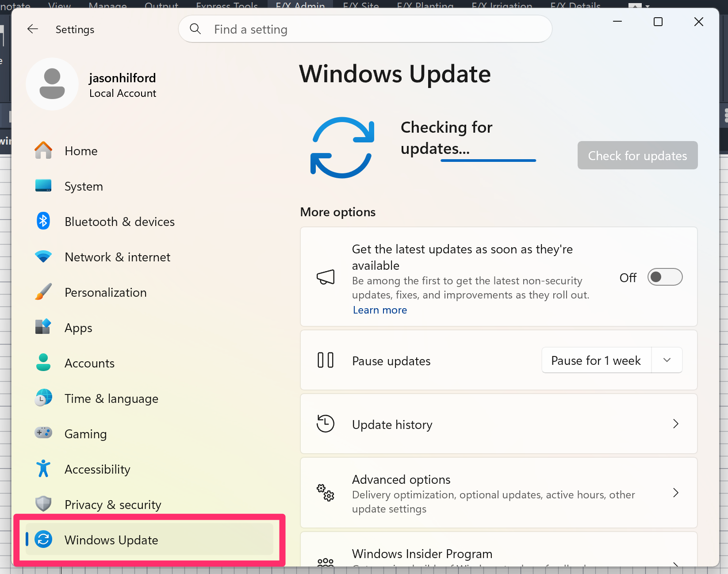Image resolution: width=728 pixels, height=574 pixels.
Task: Select the Bluetooth & devices icon
Action: click(43, 221)
